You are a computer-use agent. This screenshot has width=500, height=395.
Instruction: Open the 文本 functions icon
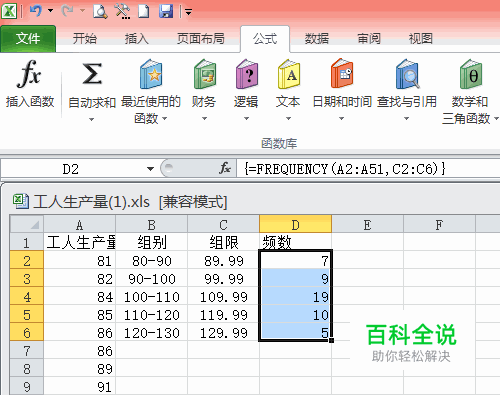point(289,74)
